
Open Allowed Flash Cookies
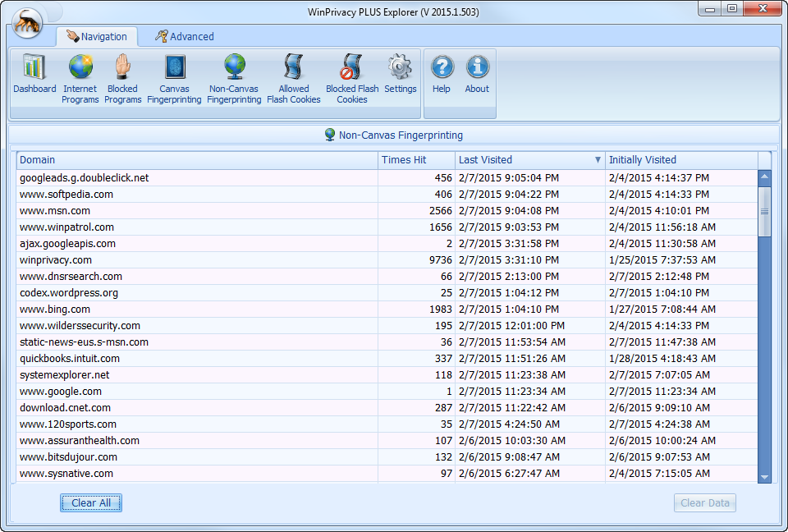click(294, 79)
